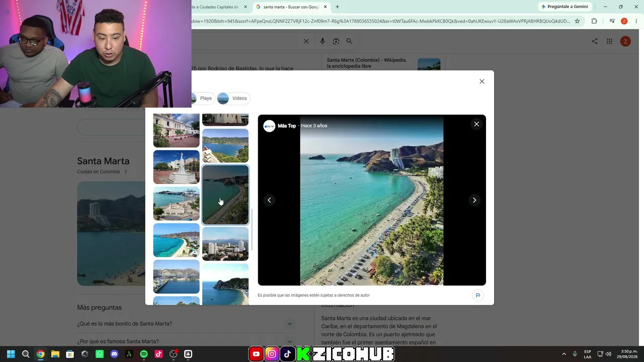The width and height of the screenshot is (644, 362).
Task: Open a new Chrome tab
Action: pyautogui.click(x=337, y=7)
